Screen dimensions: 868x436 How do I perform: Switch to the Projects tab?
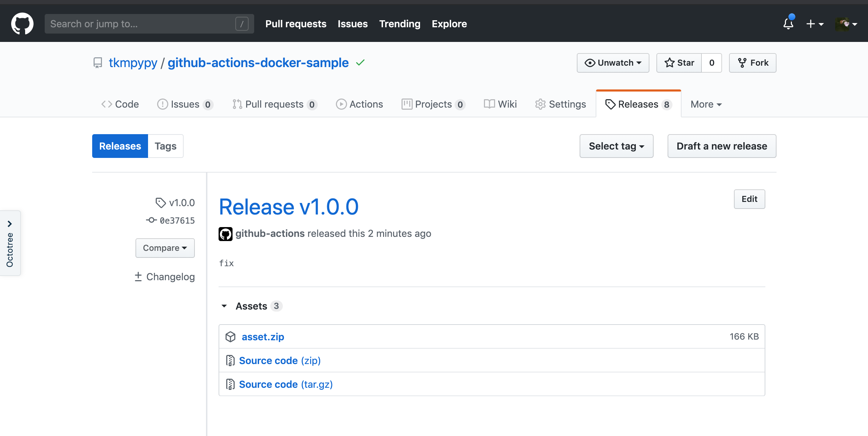coord(433,104)
